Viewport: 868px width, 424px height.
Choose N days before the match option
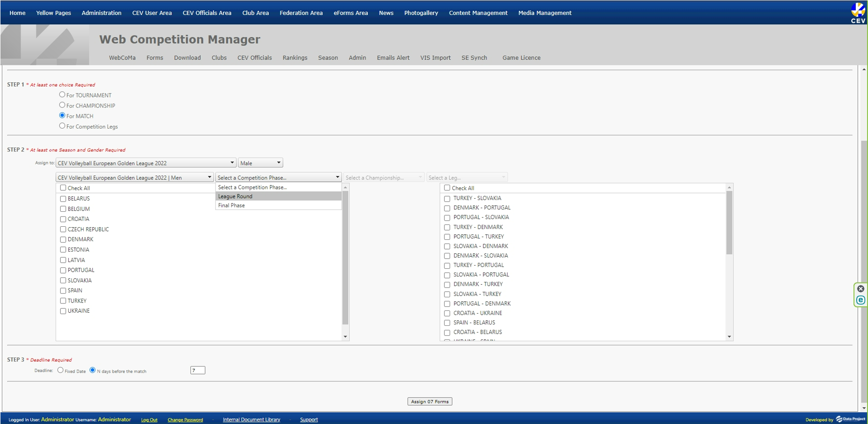[x=93, y=370]
